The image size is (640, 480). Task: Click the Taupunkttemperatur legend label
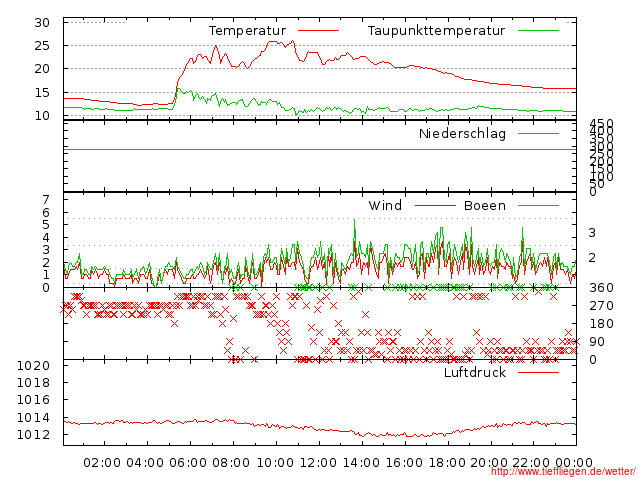pos(435,31)
